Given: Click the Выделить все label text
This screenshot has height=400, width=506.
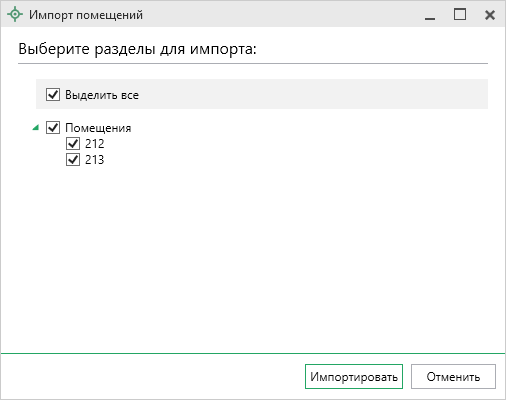Looking at the screenshot, I should pyautogui.click(x=102, y=95).
